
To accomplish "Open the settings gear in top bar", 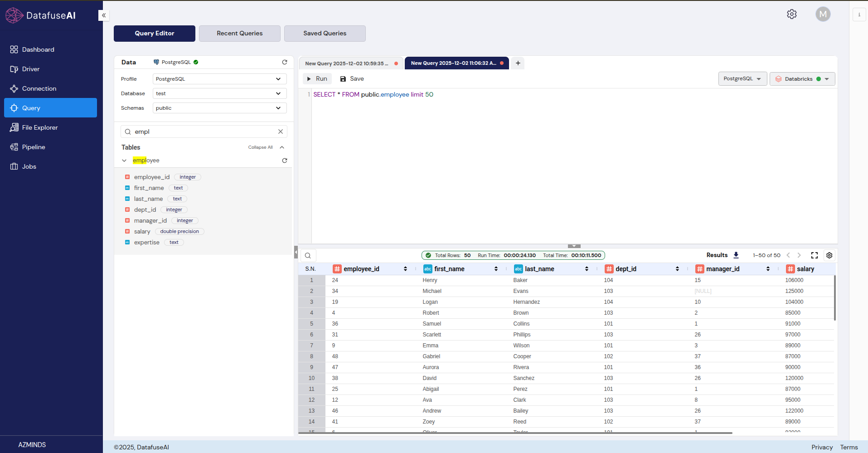I will pyautogui.click(x=792, y=14).
